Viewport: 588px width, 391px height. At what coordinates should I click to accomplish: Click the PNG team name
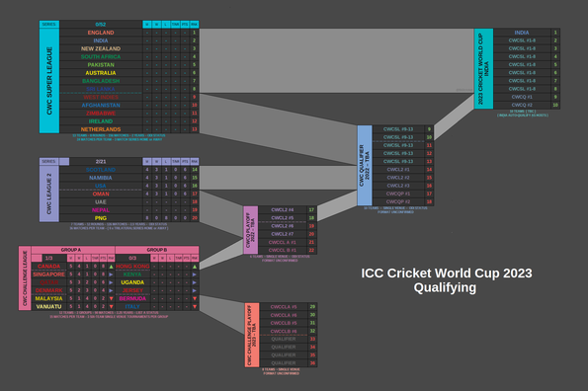pos(101,218)
